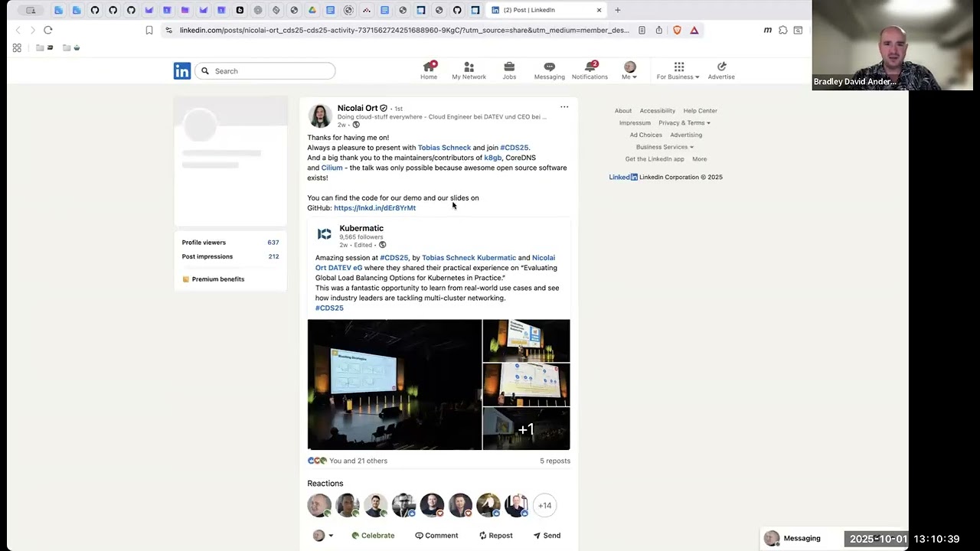Click the Repost button

[x=495, y=536]
